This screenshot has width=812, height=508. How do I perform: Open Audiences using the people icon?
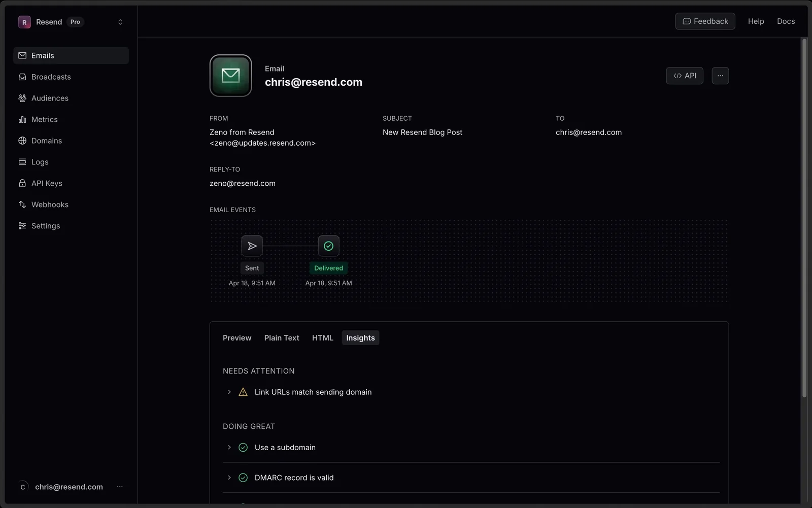tap(22, 98)
